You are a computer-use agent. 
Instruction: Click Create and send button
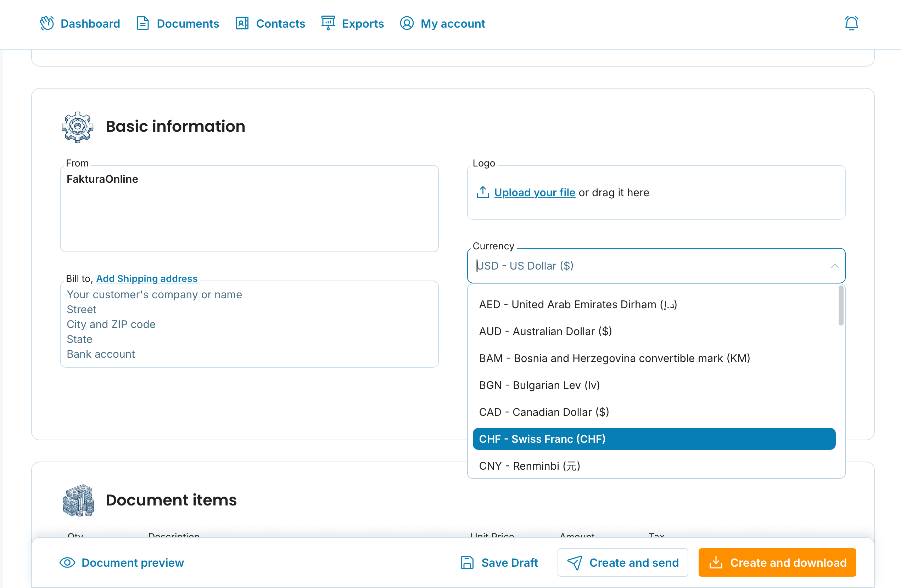tap(623, 562)
